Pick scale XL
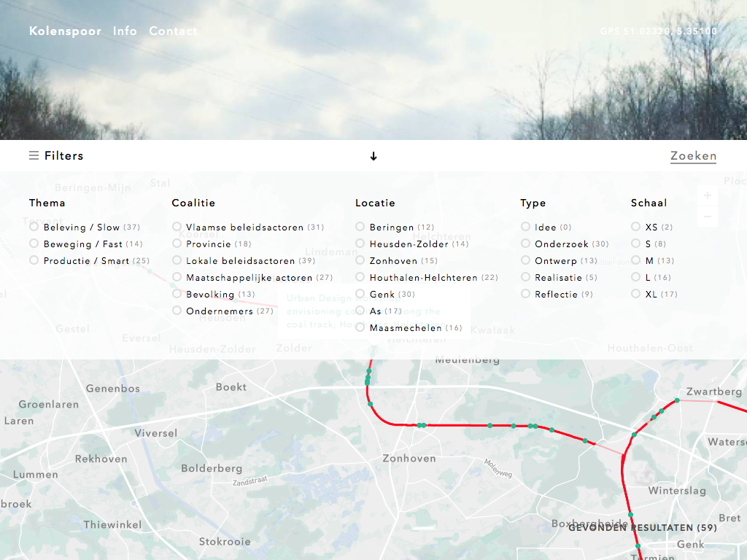Viewport: 747px width, 560px height. pos(654,295)
